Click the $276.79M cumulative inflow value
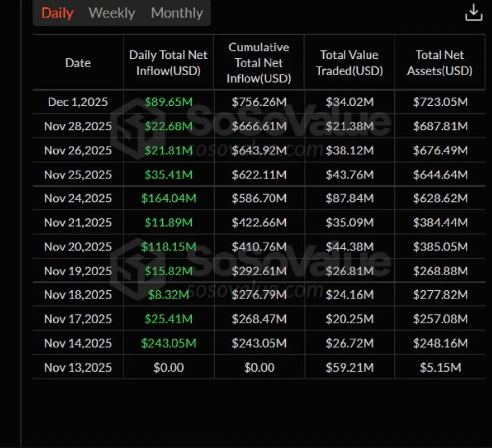Screen dimensions: 492x448 [x=259, y=295]
